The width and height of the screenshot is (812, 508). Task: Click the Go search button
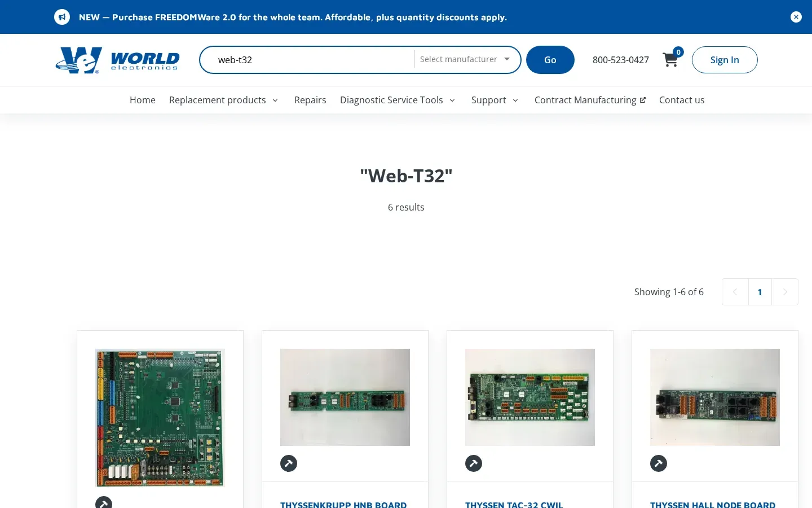tap(550, 60)
